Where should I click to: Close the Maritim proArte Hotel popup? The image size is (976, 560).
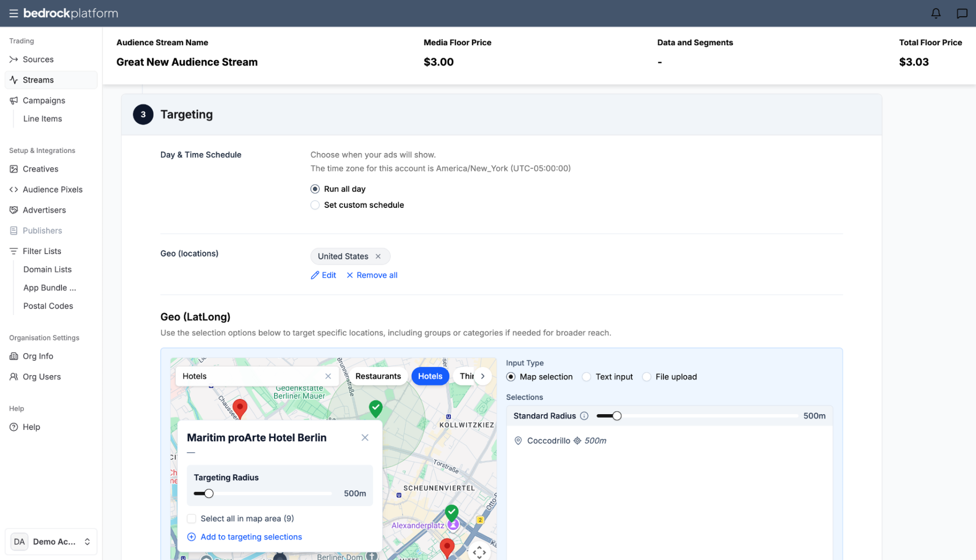(x=365, y=438)
